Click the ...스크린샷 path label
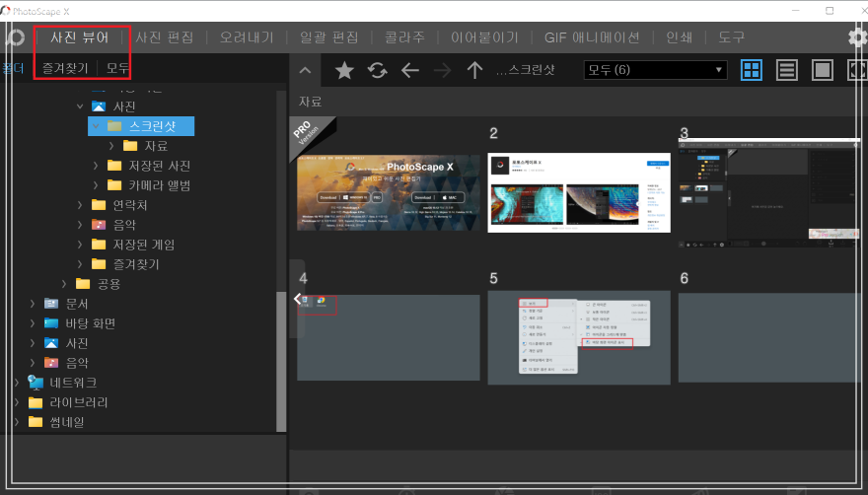 point(525,70)
